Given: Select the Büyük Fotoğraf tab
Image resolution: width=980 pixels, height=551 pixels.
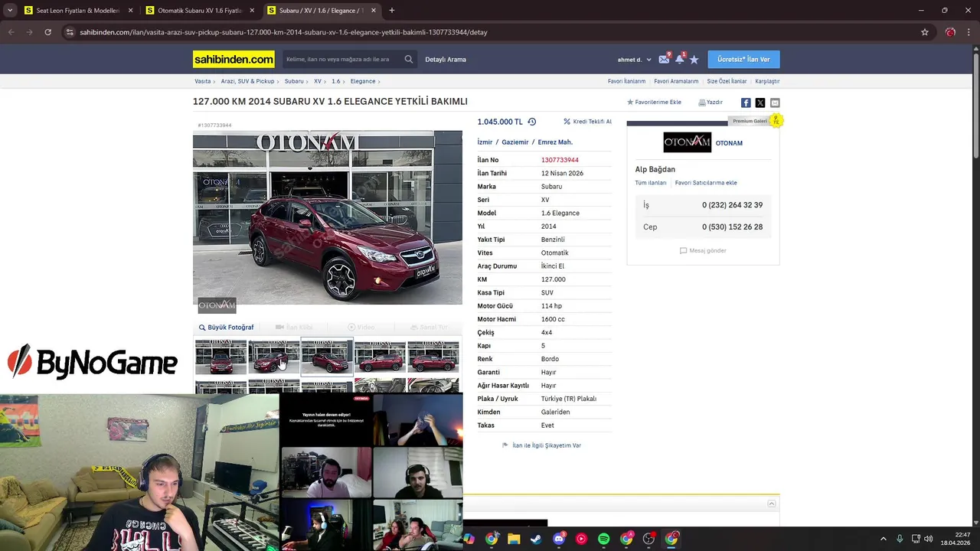Looking at the screenshot, I should point(226,328).
